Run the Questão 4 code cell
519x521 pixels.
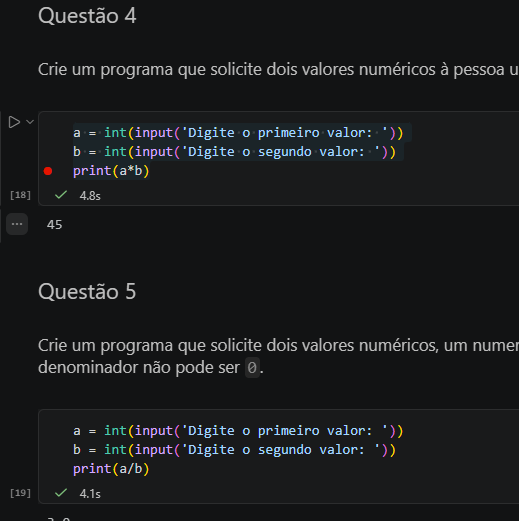click(x=14, y=122)
